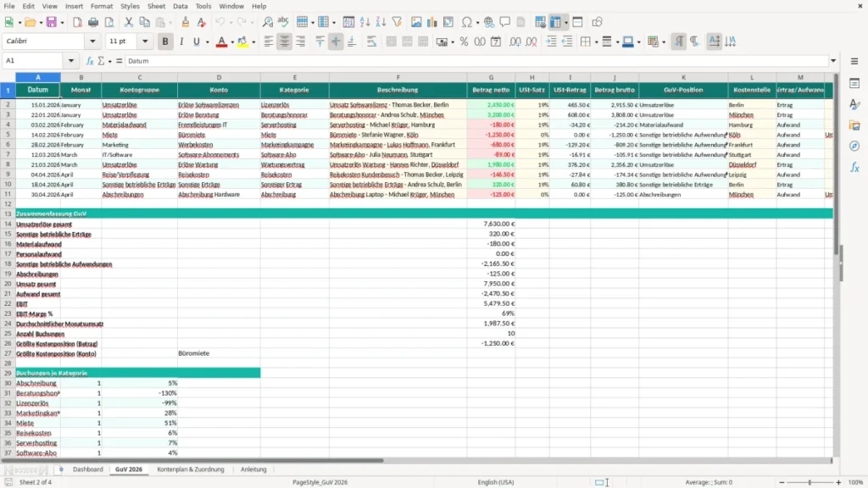Sort descending Z-A icon
The image size is (868, 488).
click(381, 22)
